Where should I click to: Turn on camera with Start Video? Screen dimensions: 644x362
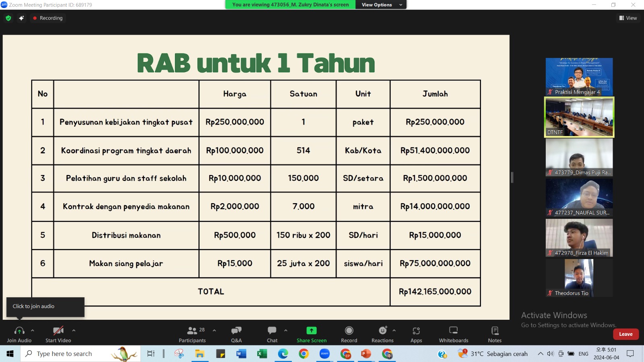point(58,334)
